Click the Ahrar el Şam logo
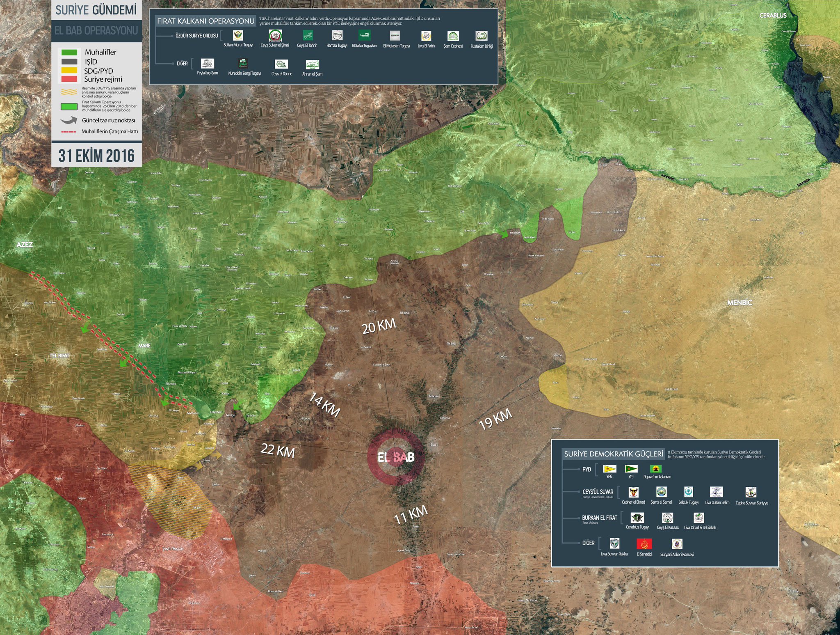 coord(312,64)
